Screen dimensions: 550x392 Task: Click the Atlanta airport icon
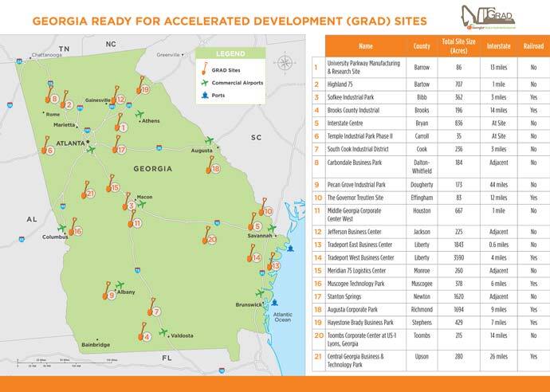pos(91,150)
